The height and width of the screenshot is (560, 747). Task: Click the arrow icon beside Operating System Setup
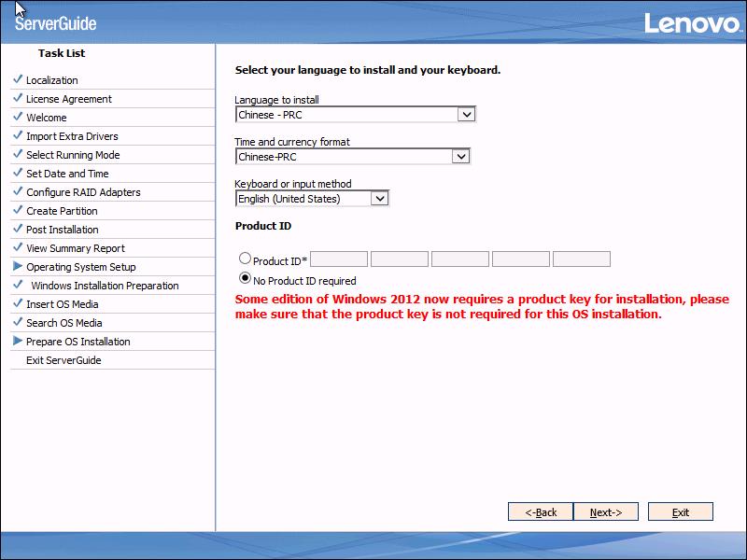point(18,267)
